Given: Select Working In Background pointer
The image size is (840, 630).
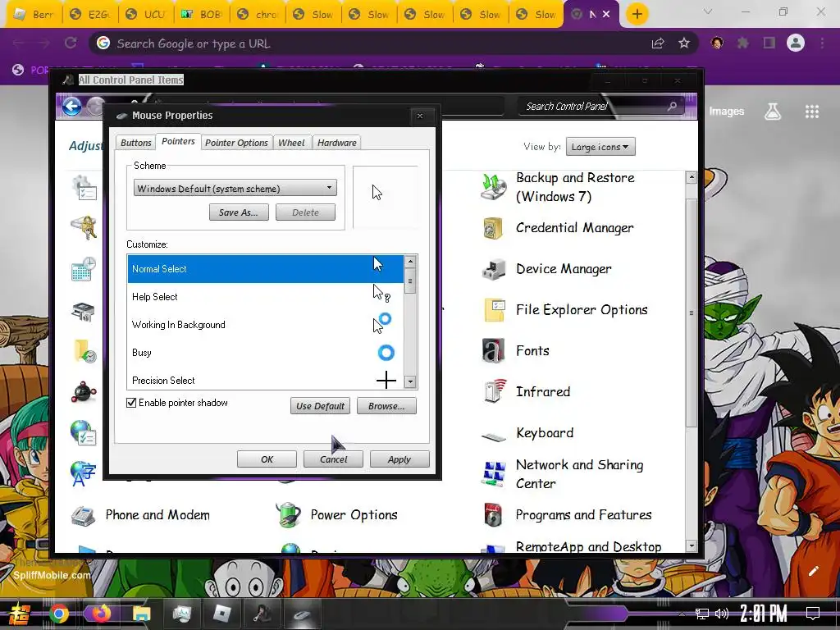Looking at the screenshot, I should tap(266, 325).
